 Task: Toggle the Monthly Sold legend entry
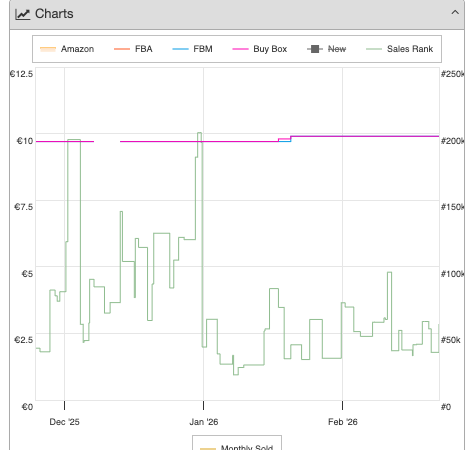click(x=237, y=447)
